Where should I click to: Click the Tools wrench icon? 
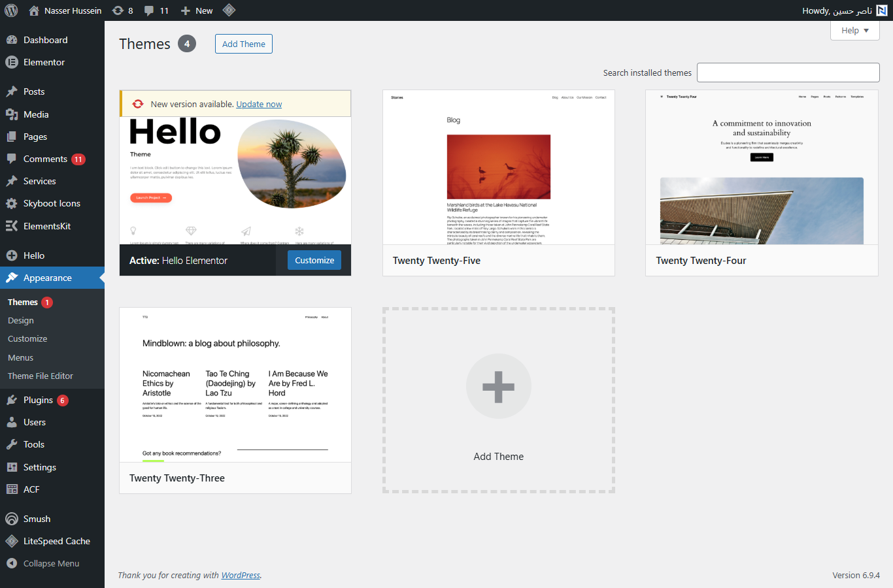pos(12,444)
